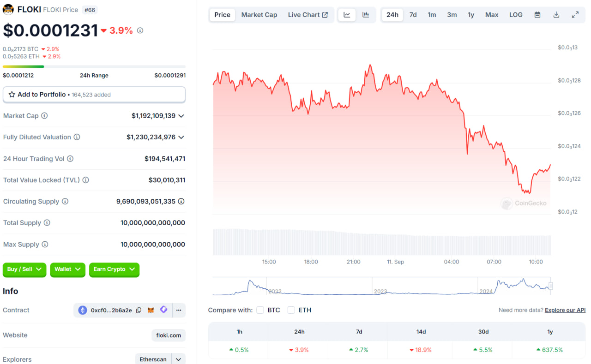Open the Buy / Sell dropdown
The height and width of the screenshot is (364, 591).
pyautogui.click(x=24, y=269)
